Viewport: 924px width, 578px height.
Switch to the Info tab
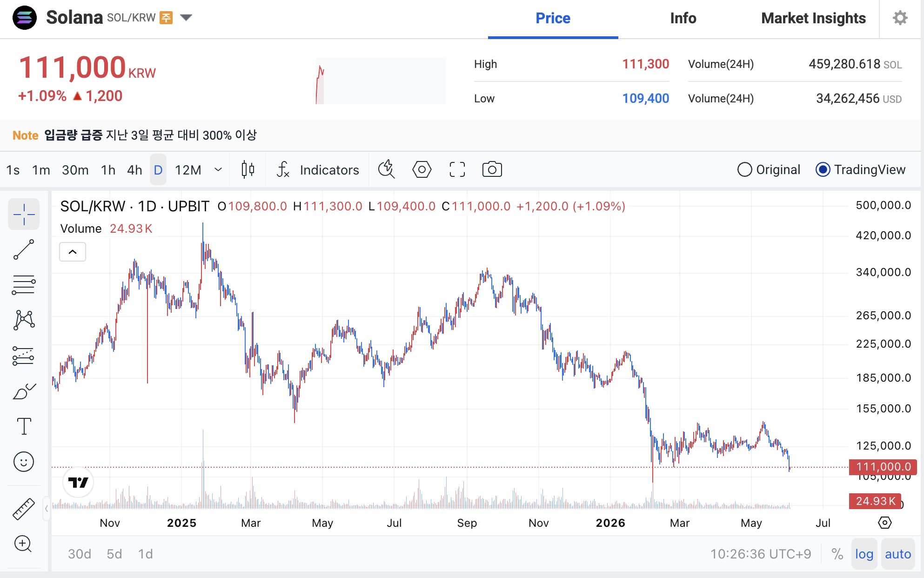[683, 18]
